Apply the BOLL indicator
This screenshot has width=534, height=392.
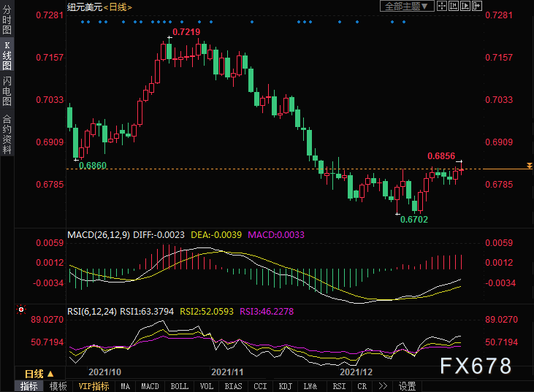(178, 386)
